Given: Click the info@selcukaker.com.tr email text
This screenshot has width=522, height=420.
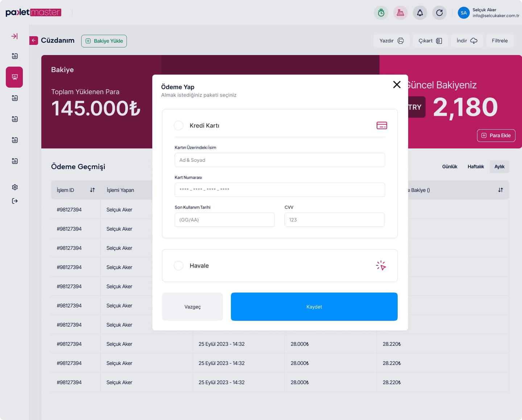Looking at the screenshot, I should (x=496, y=16).
